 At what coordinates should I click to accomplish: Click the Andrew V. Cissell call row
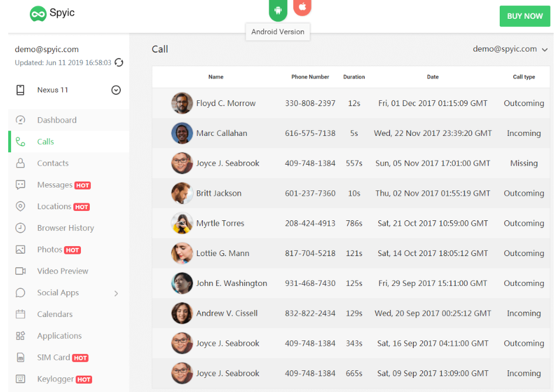352,313
